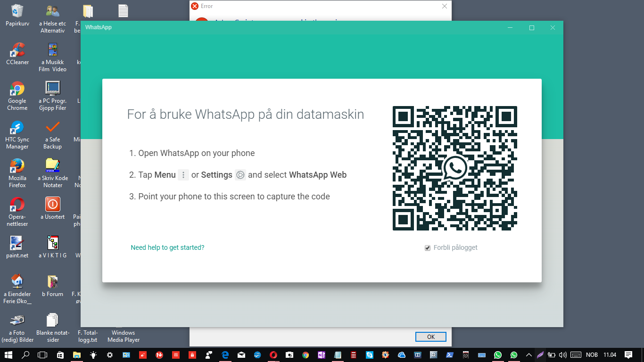Viewport: 644px width, 362px height.
Task: Open Settings gear on the taskbar
Action: coord(110,354)
